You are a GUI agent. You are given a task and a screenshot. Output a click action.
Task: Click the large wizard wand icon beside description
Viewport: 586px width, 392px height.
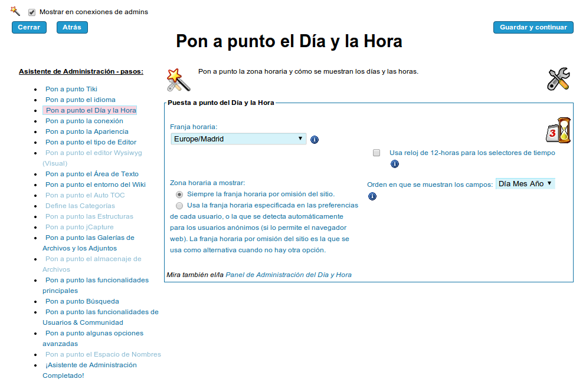178,80
